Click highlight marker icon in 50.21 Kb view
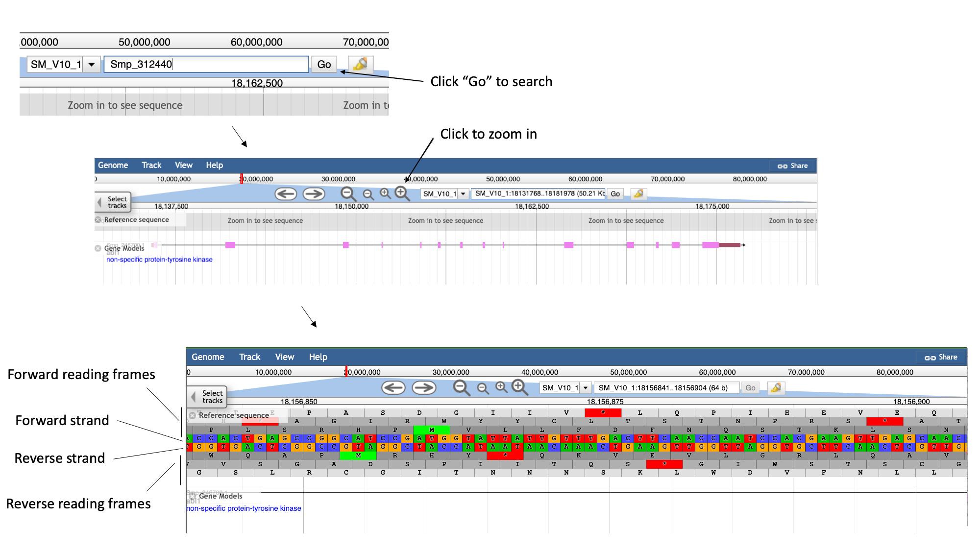The width and height of the screenshot is (980, 551). 638,193
